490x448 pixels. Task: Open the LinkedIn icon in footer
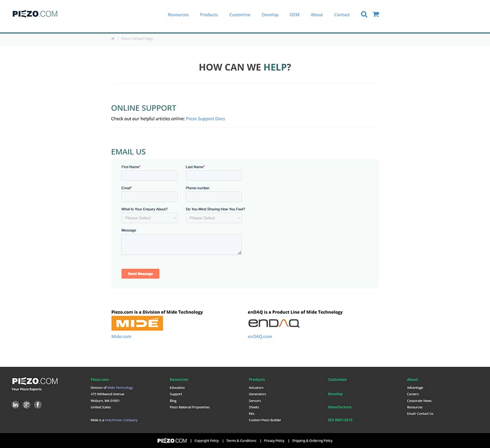point(15,404)
